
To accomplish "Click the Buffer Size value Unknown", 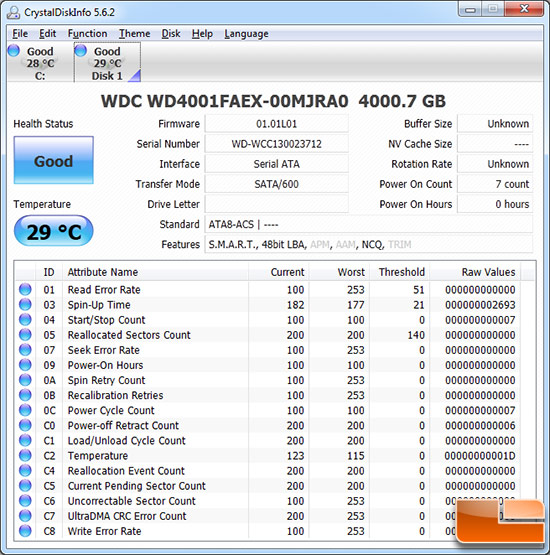I will 495,124.
